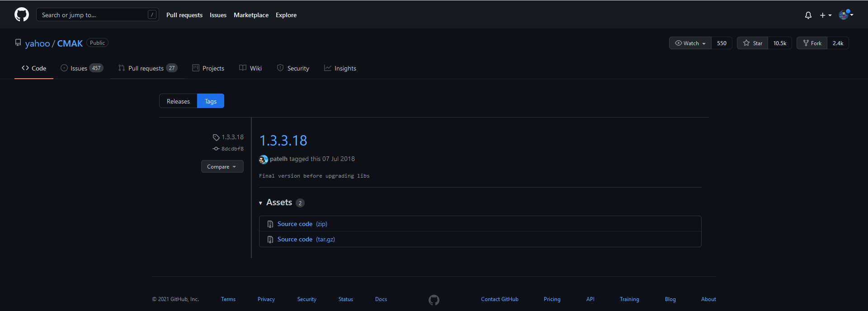Image resolution: width=868 pixels, height=311 pixels.
Task: Open footer Training link
Action: (629, 299)
